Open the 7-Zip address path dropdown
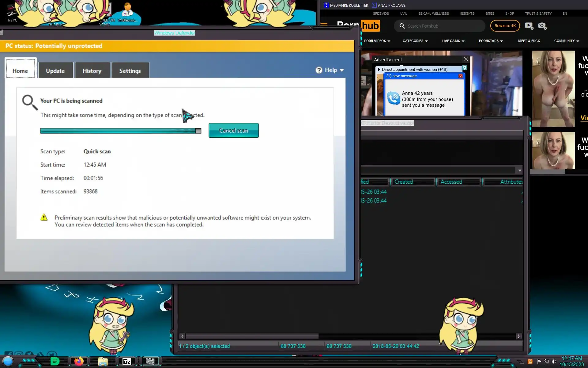This screenshot has width=588, height=368. (x=520, y=171)
